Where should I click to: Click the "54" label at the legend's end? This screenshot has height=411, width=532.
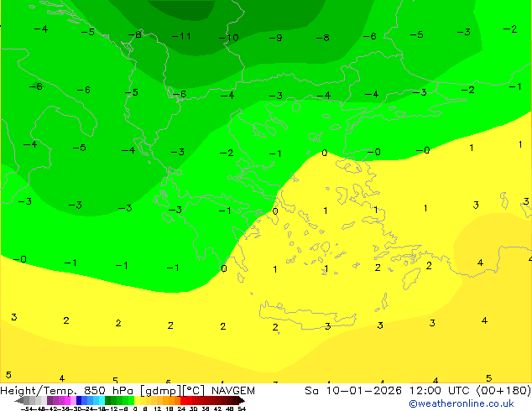(x=242, y=408)
